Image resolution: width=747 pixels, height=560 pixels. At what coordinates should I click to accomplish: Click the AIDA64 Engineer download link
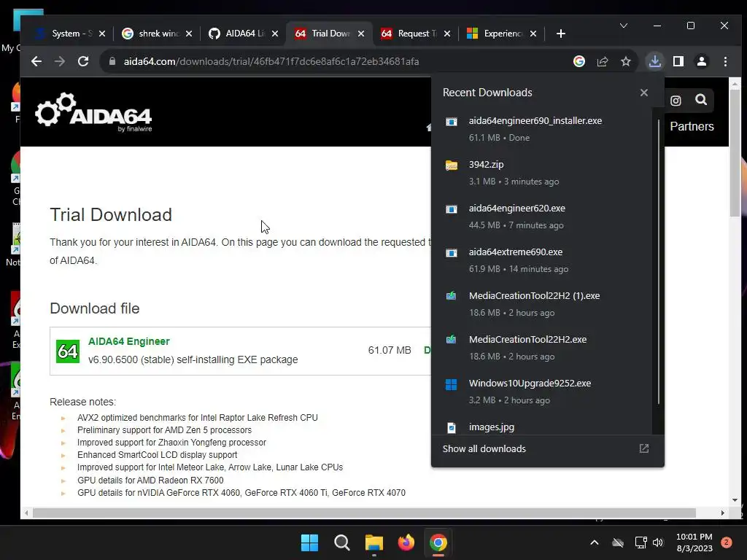(128, 341)
